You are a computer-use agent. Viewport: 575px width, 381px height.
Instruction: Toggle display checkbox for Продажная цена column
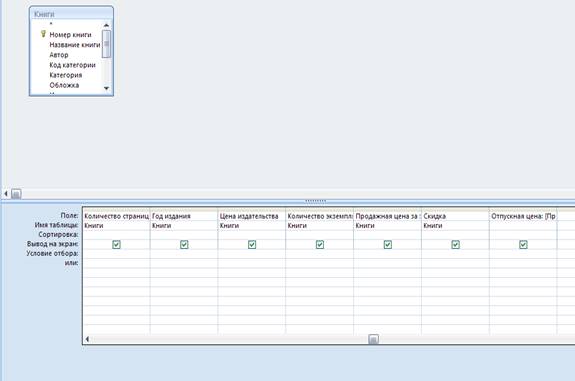[x=388, y=244]
